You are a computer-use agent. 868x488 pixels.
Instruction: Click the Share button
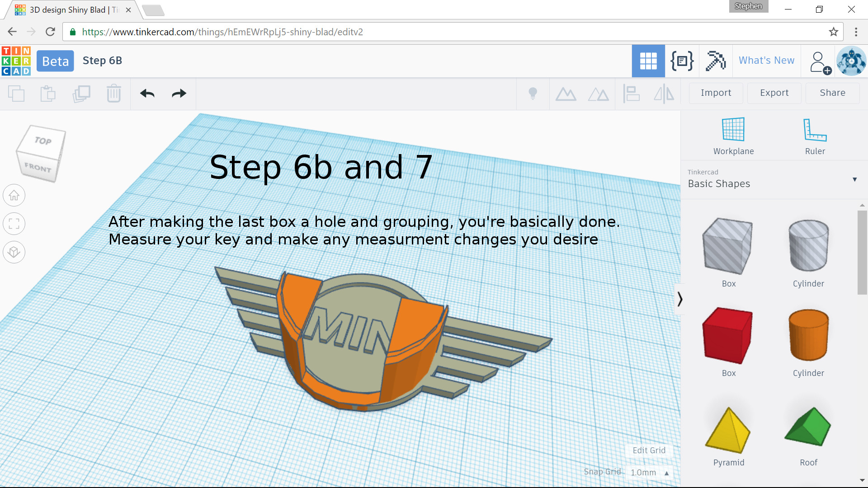[832, 93]
